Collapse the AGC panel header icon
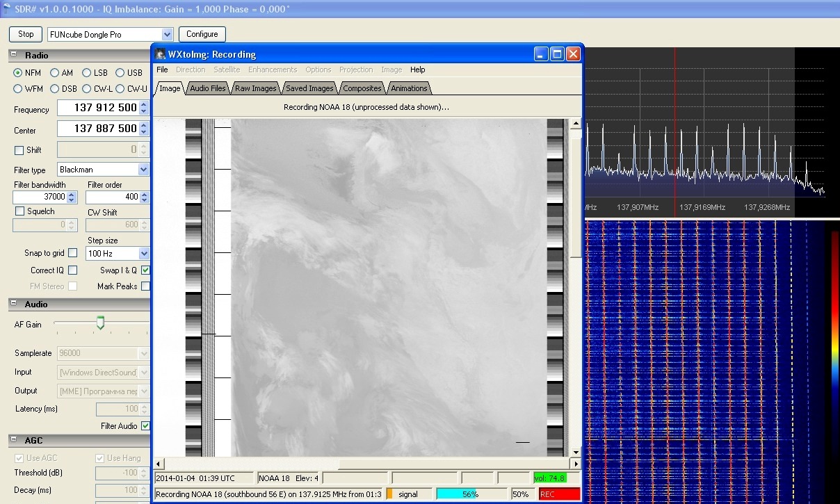 [x=13, y=440]
